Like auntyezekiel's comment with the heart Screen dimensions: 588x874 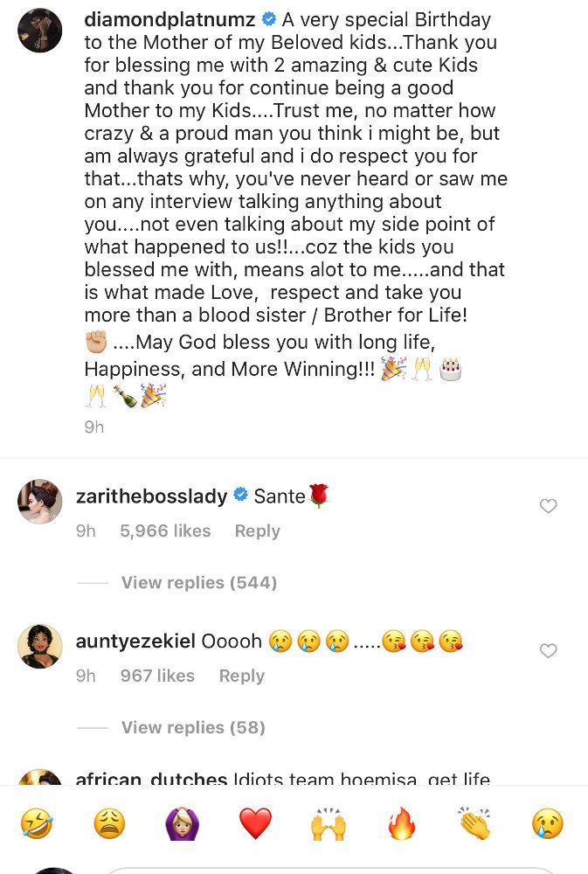pyautogui.click(x=549, y=650)
